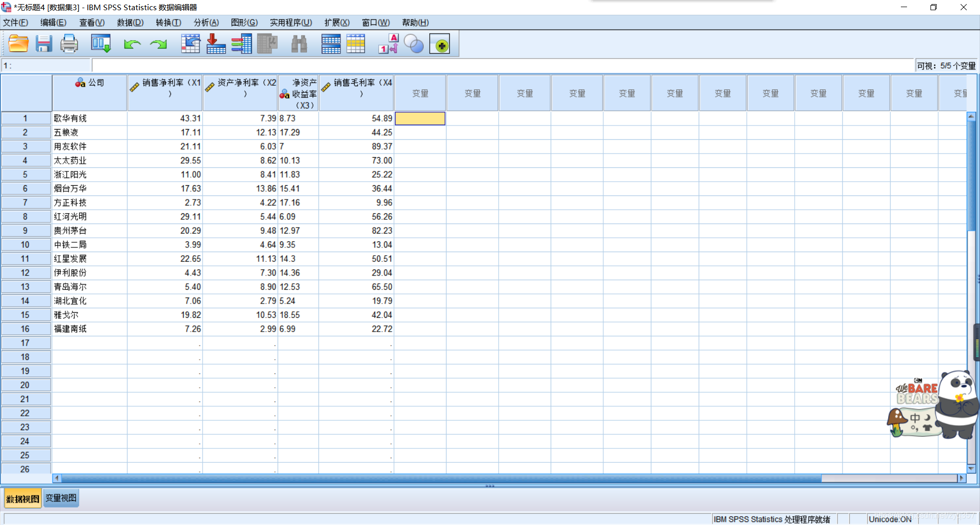Select the 销售毛利率 (X4) column header
The image size is (980, 525).
click(356, 93)
